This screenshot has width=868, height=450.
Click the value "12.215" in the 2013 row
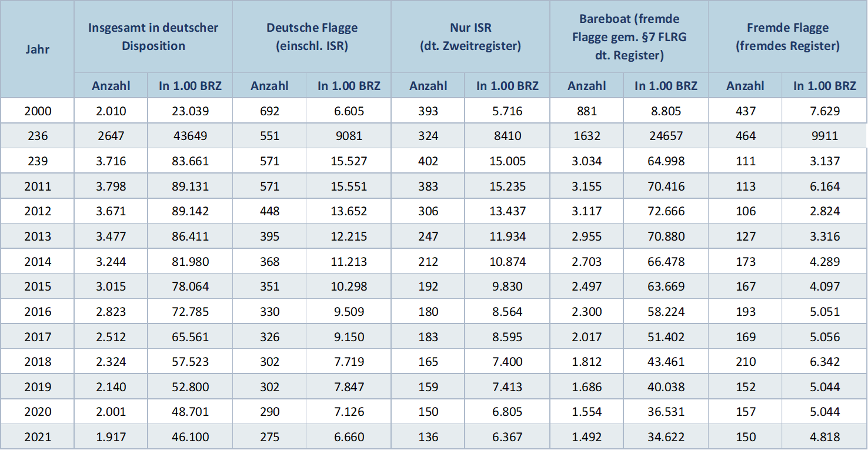pyautogui.click(x=349, y=236)
